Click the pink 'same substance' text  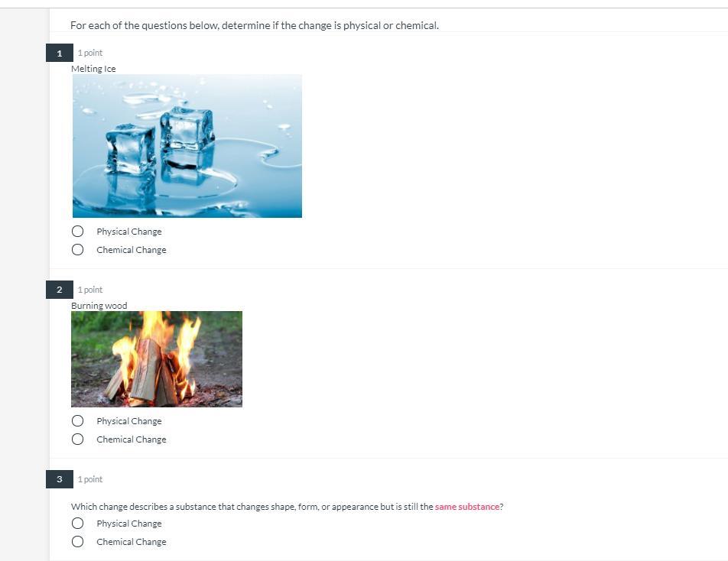click(x=467, y=507)
